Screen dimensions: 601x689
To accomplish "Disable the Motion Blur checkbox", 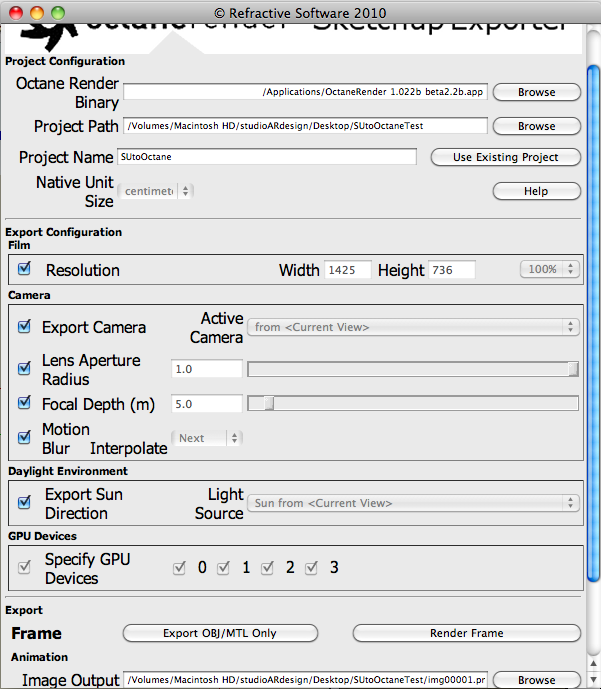I will pos(25,437).
